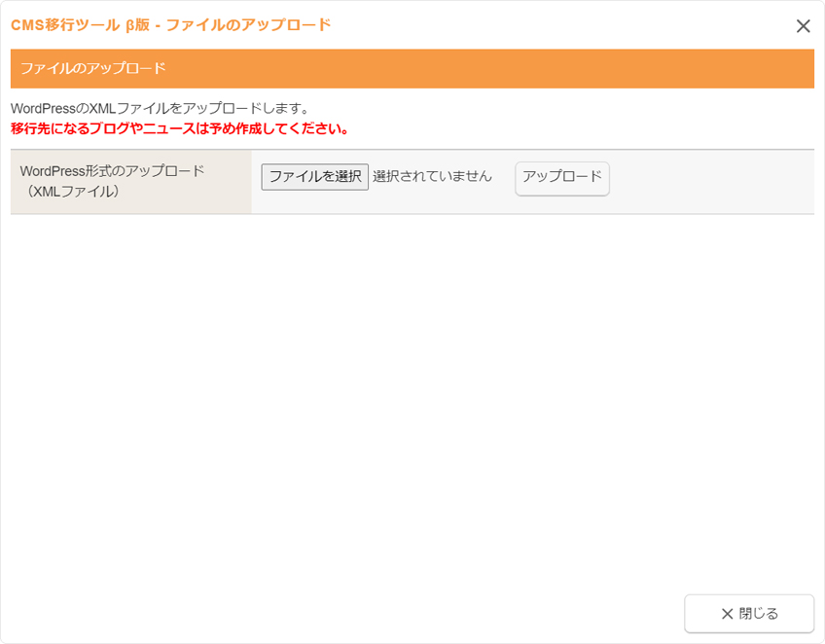This screenshot has width=825, height=644.
Task: Close the dialog with the top-right X icon
Action: coord(803,26)
